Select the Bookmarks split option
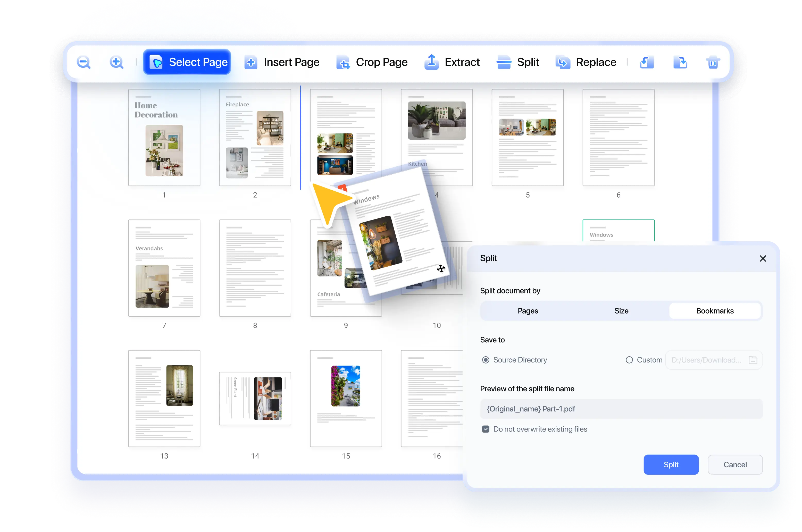The height and width of the screenshot is (532, 802). pos(715,311)
